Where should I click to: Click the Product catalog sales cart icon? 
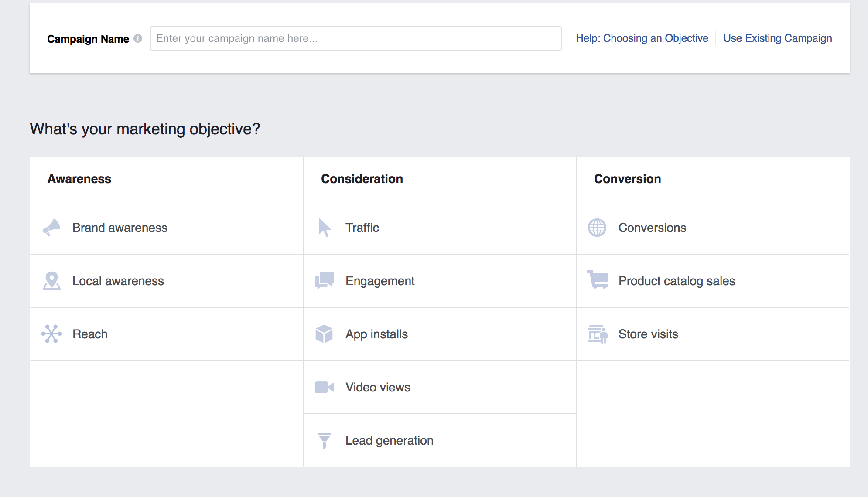598,279
